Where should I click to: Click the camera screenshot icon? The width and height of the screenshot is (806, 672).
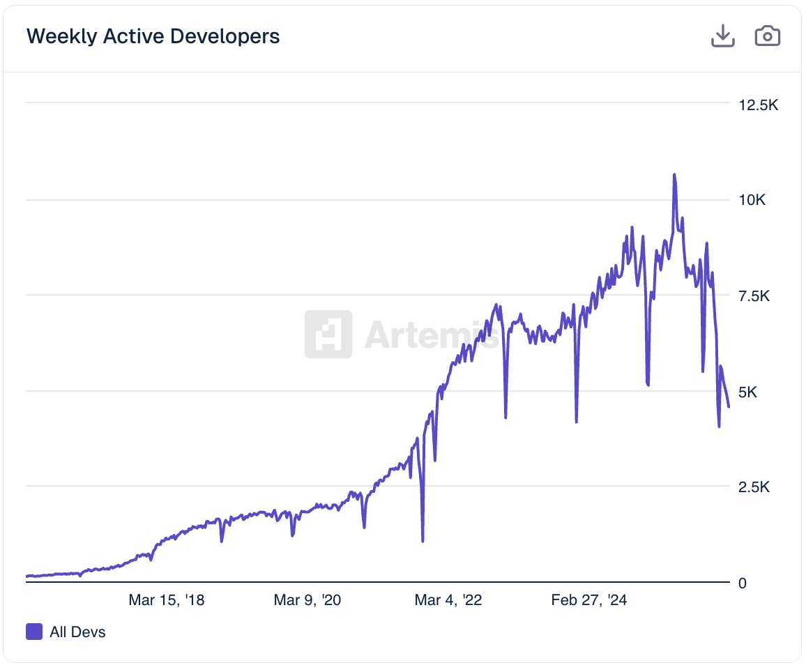tap(768, 36)
